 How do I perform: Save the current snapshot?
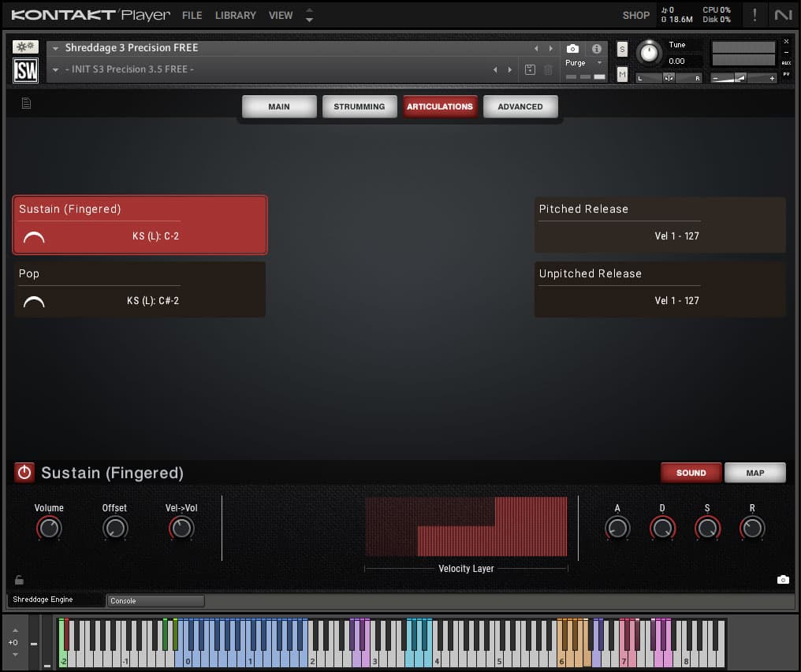coord(530,69)
